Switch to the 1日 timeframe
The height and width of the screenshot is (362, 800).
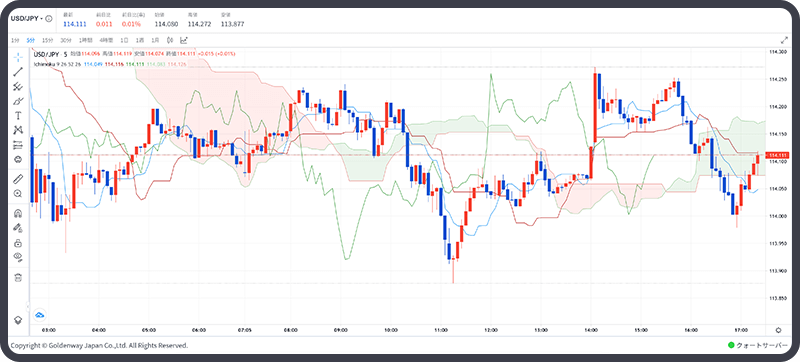tap(124, 40)
